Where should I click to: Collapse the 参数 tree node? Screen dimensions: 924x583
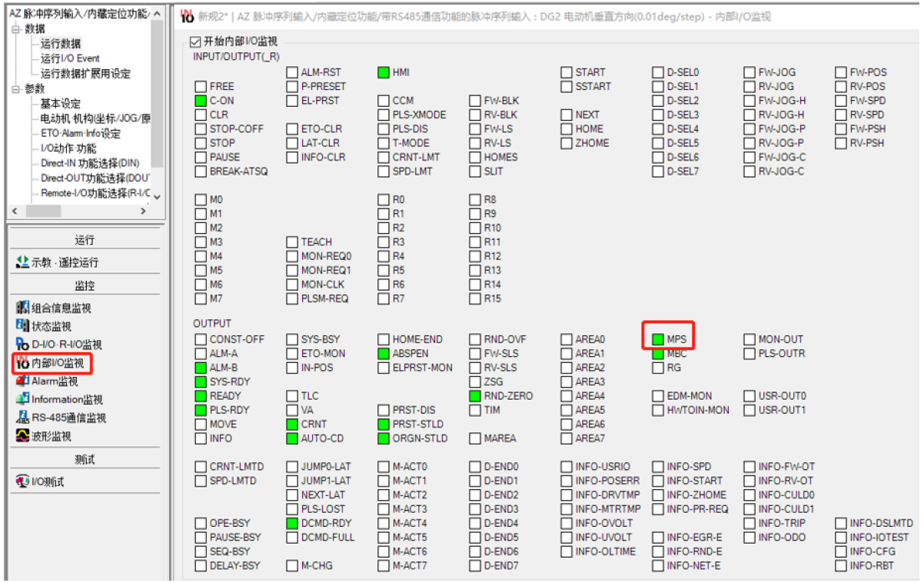tap(16, 89)
